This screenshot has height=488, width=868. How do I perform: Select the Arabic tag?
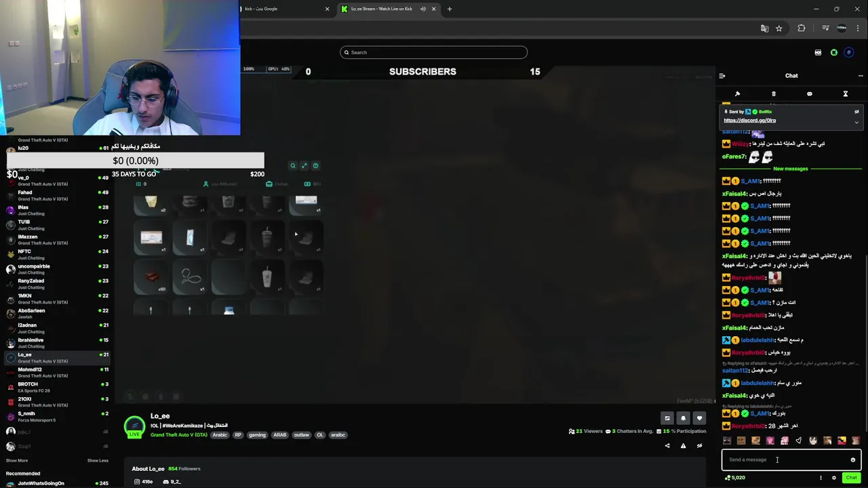(x=220, y=435)
